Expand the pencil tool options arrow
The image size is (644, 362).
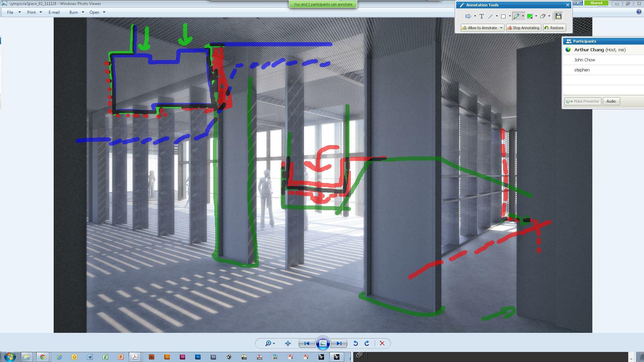pos(523,16)
